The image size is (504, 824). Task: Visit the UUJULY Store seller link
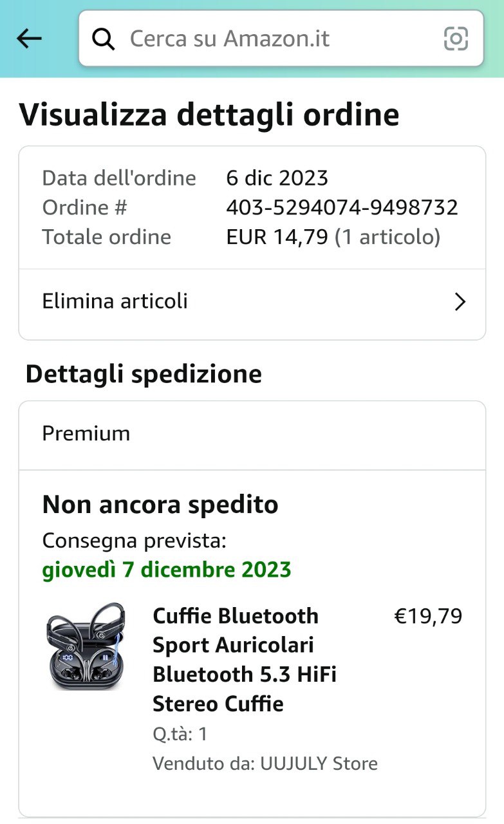(x=319, y=763)
